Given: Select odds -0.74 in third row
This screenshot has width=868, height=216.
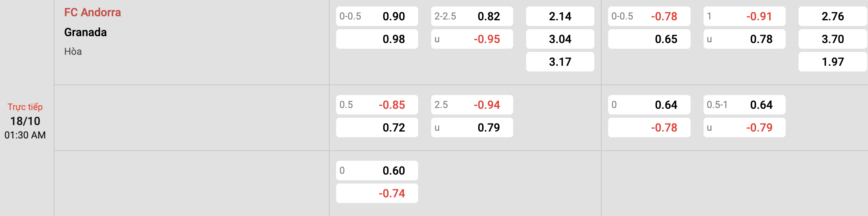Looking at the screenshot, I should (x=377, y=193).
